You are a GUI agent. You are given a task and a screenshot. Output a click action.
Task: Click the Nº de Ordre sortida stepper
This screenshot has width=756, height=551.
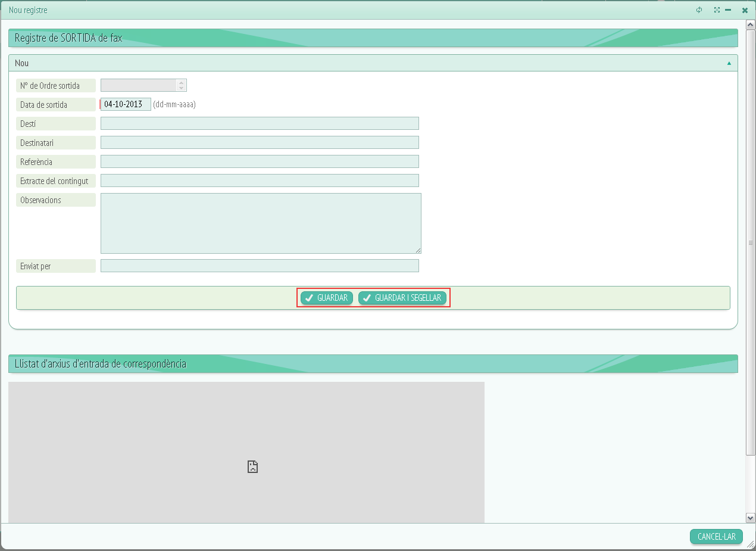(181, 85)
